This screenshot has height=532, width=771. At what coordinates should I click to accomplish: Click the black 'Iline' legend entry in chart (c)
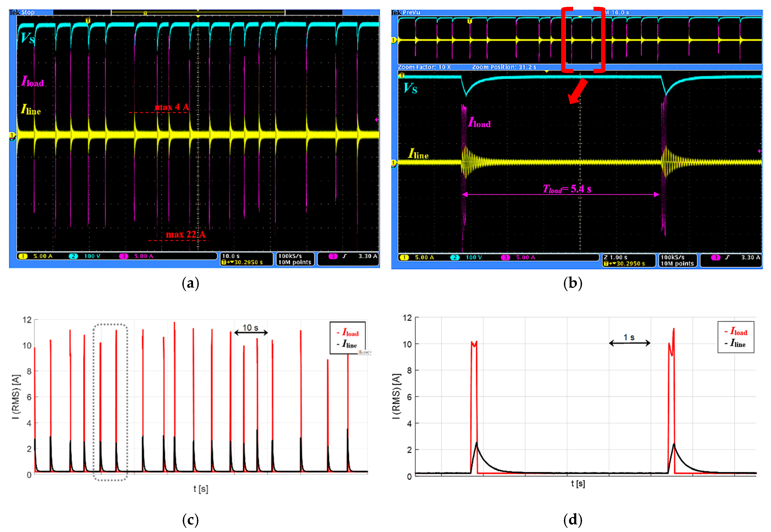[346, 344]
